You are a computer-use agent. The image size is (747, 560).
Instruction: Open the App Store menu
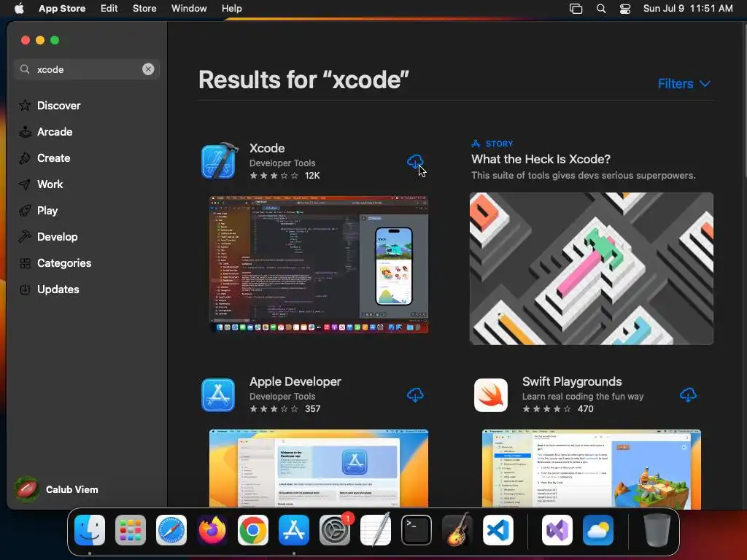62,9
